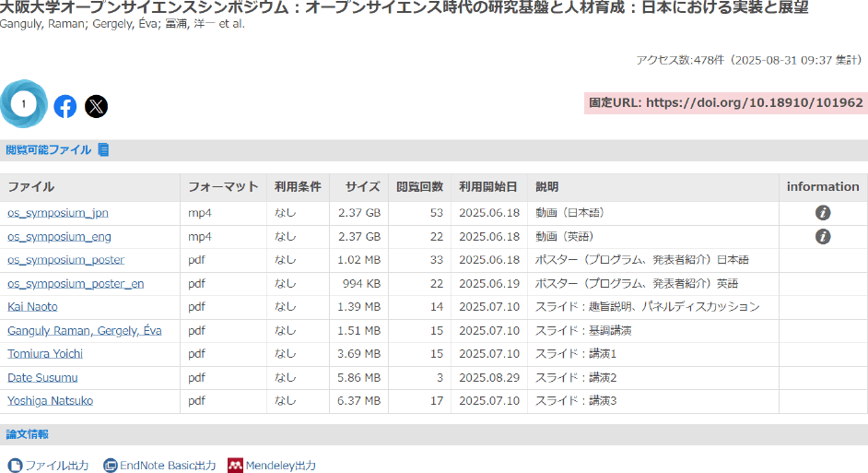Click the Mendeley出力 link
Image resolution: width=868 pixels, height=473 pixels.
(281, 466)
